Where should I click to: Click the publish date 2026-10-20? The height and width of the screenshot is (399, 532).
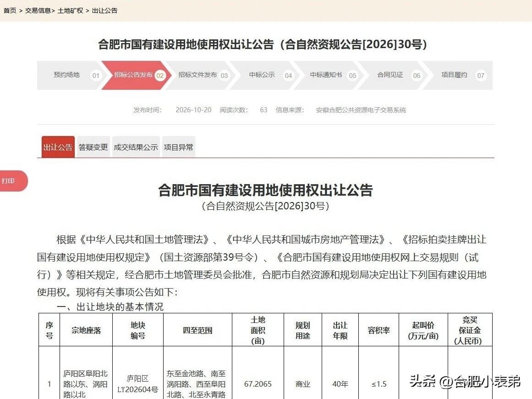(193, 110)
